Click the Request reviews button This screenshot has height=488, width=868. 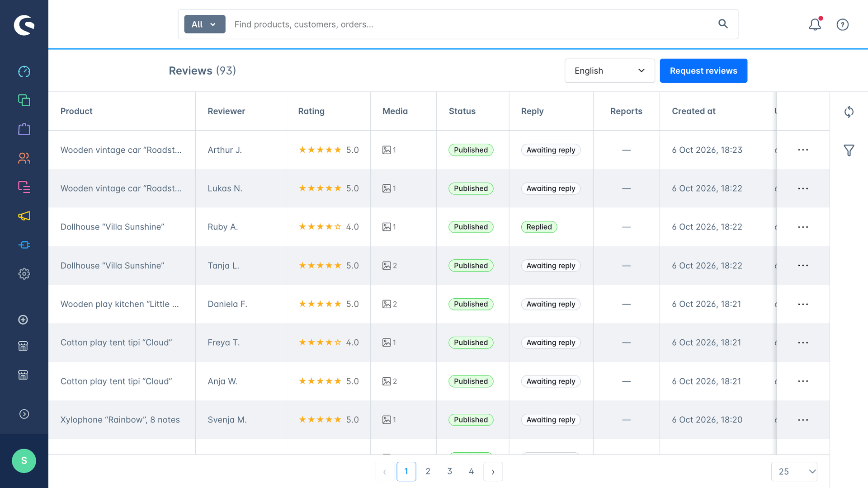(703, 70)
